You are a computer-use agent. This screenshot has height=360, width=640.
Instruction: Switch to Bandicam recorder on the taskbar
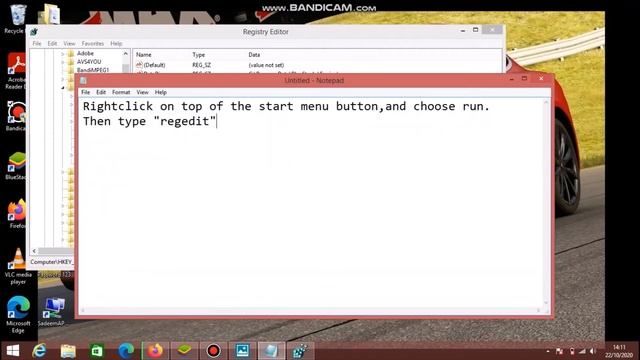[x=213, y=351]
